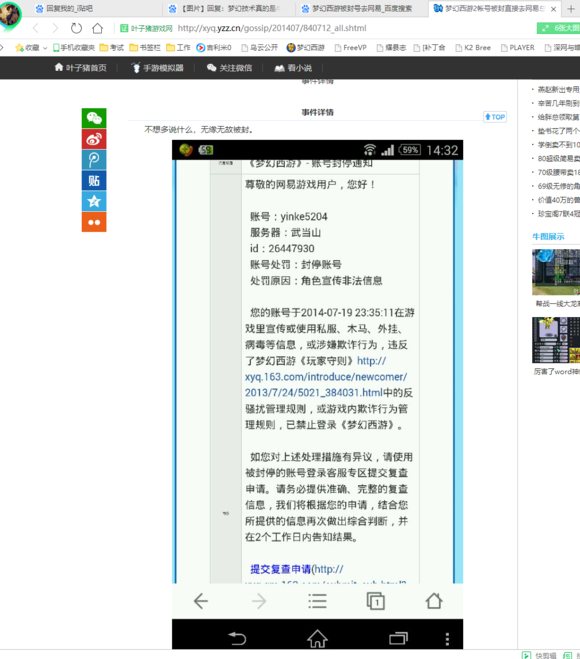Click the user avatar in the browser corner

coord(9,14)
